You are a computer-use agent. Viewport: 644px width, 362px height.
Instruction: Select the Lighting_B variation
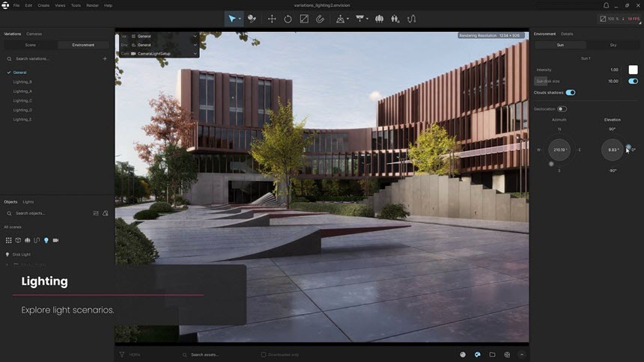tap(22, 82)
